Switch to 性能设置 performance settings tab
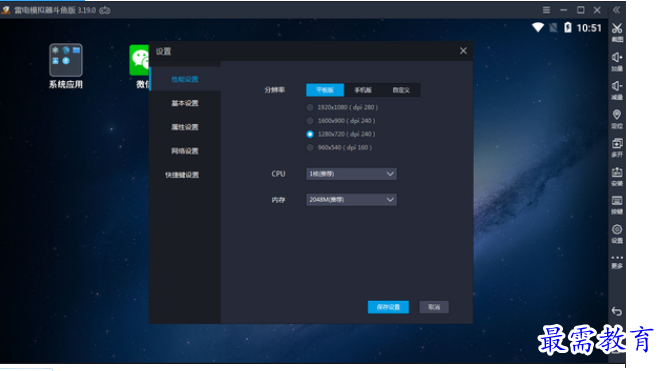The image size is (662, 371). 185,79
